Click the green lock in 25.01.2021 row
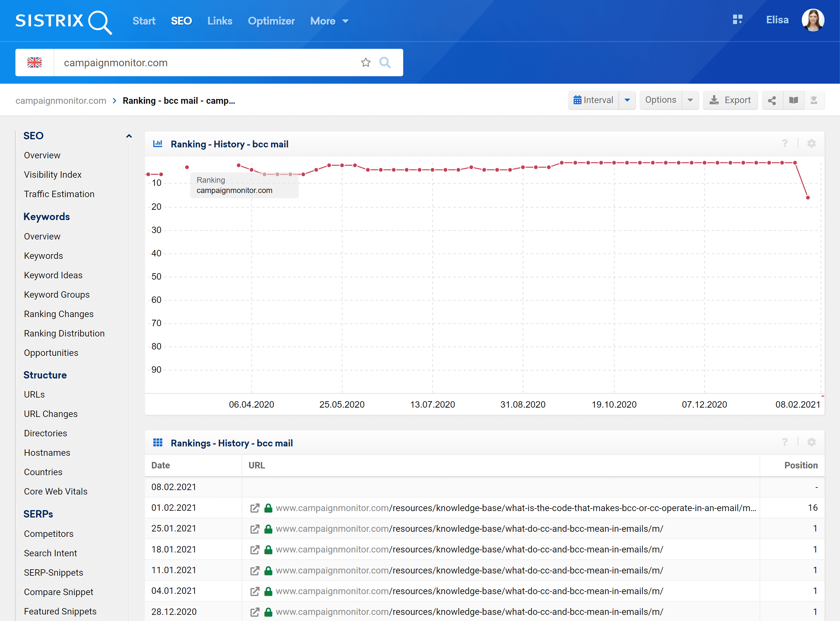The width and height of the screenshot is (840, 621). [268, 529]
